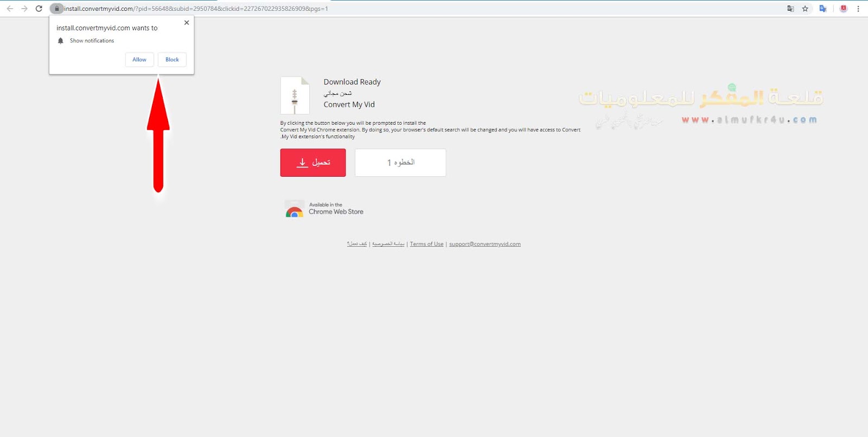Click the Chrome Web Store badge
868x437 pixels.
coord(324,209)
